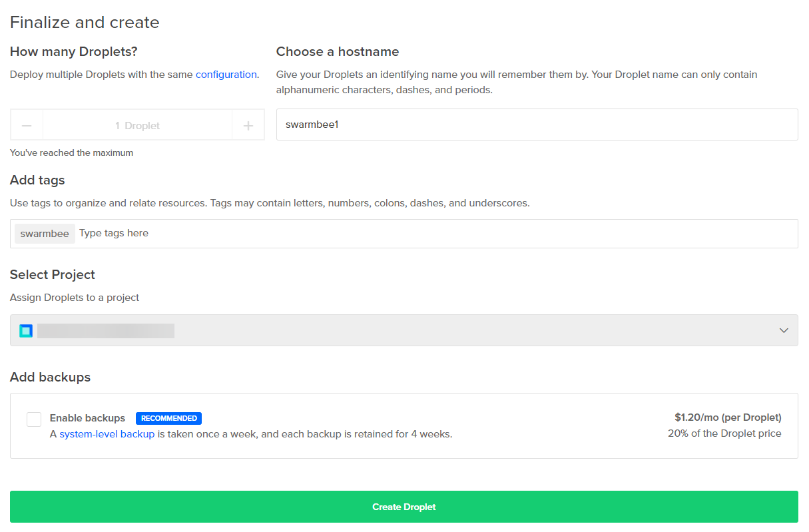Click the 'Add backups' section heading
Screen dimensions: 809x532
click(x=50, y=378)
